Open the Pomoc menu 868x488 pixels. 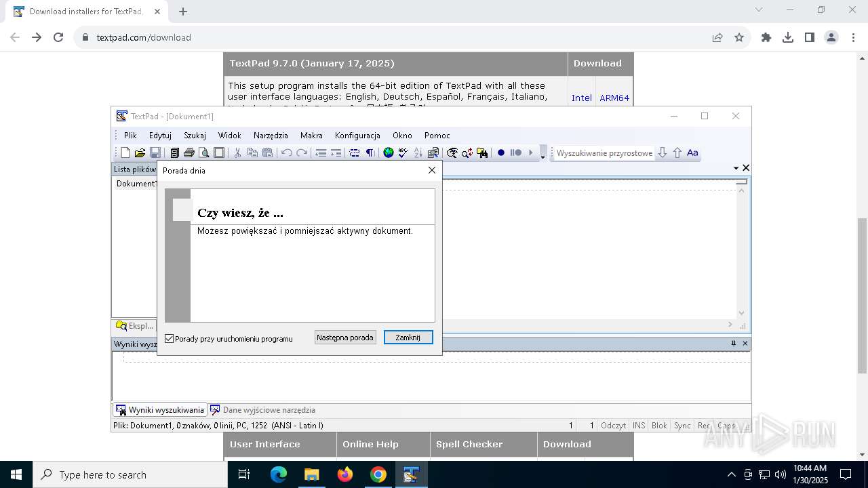tap(437, 135)
